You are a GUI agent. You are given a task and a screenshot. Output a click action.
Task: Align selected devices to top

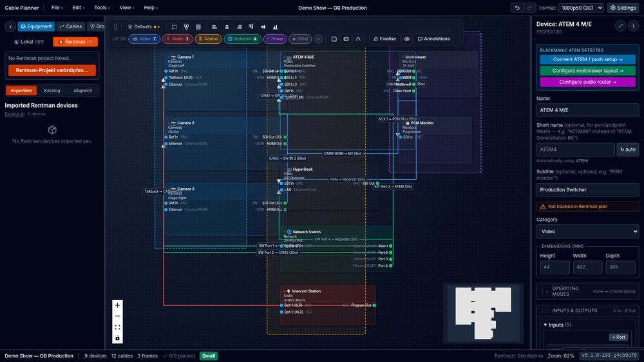click(251, 26)
